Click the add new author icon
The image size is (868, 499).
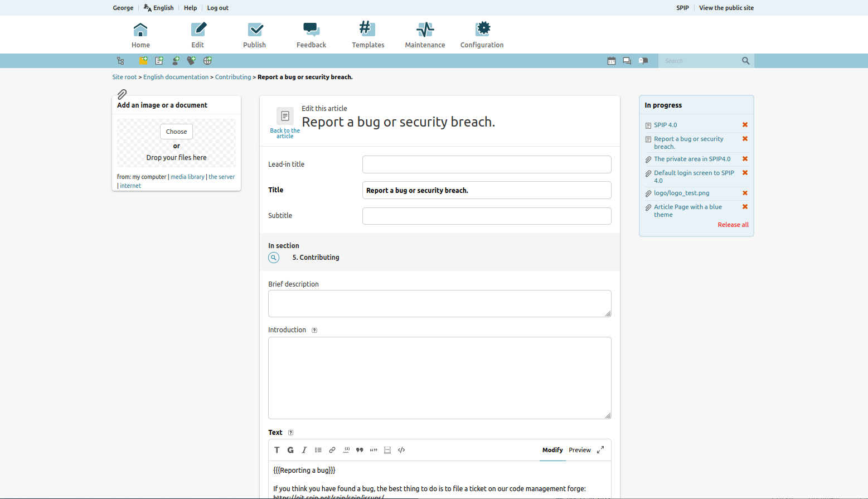176,61
